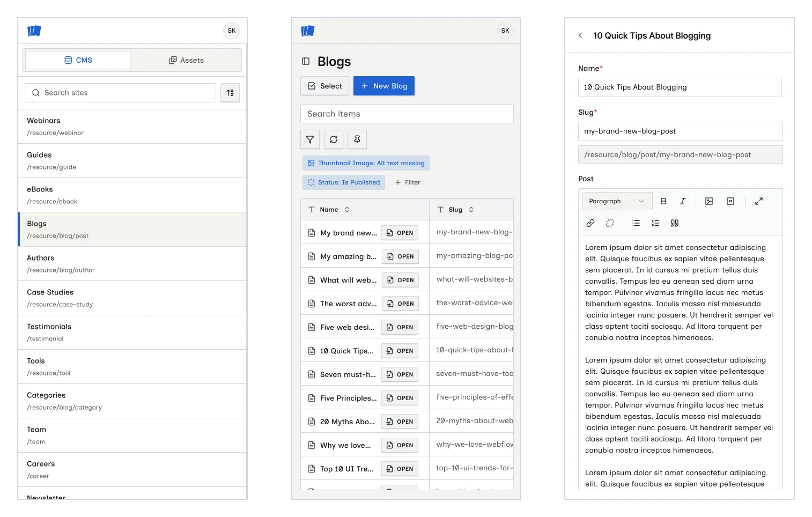Open the SK avatar in the sites panel

coord(232,31)
